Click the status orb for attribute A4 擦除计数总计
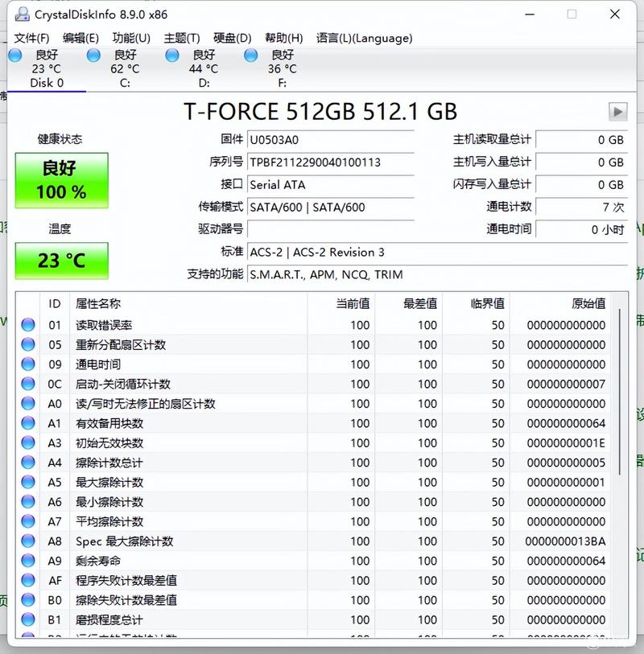 [x=28, y=462]
